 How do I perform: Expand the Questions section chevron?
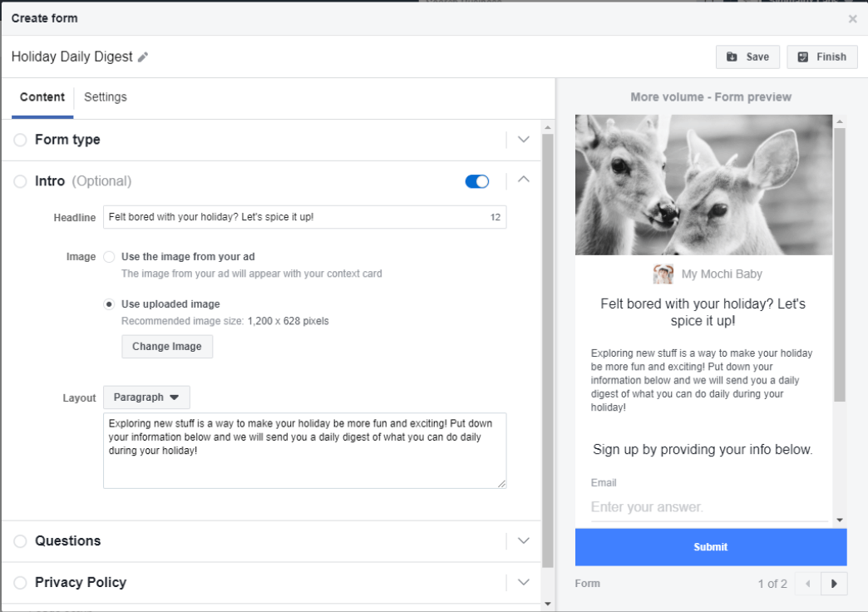tap(524, 540)
